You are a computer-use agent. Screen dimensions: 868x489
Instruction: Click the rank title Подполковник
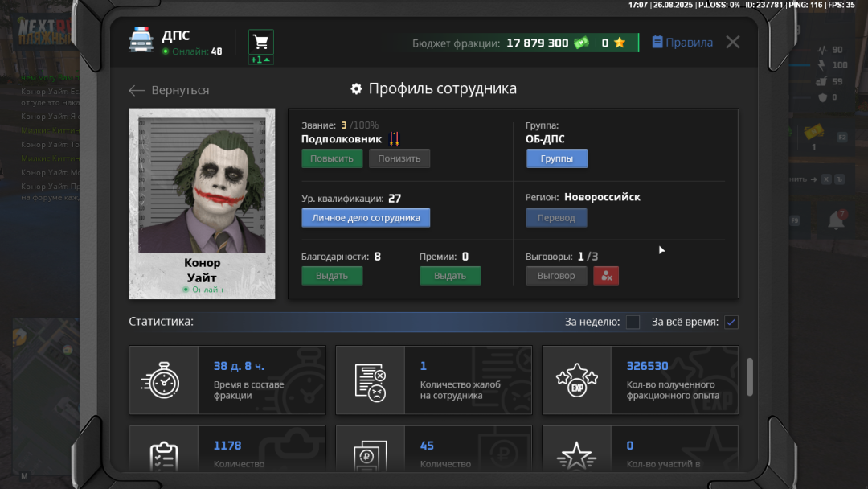coord(342,139)
